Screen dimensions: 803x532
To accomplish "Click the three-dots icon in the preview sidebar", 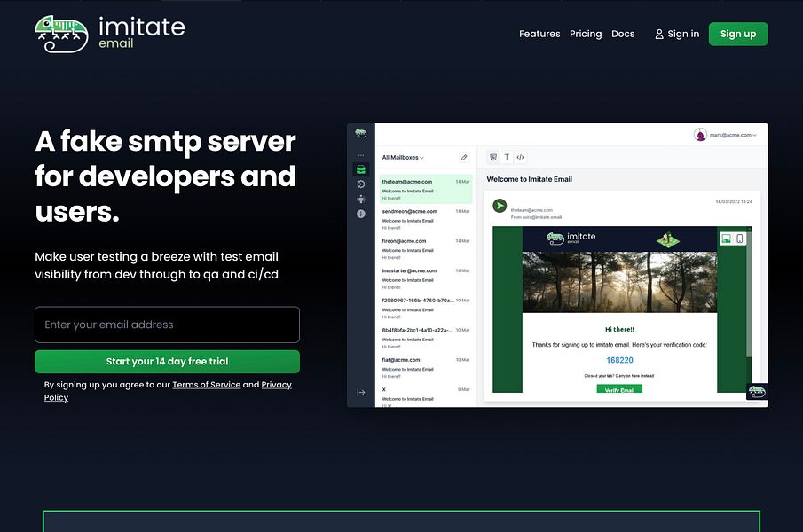I will (x=361, y=155).
